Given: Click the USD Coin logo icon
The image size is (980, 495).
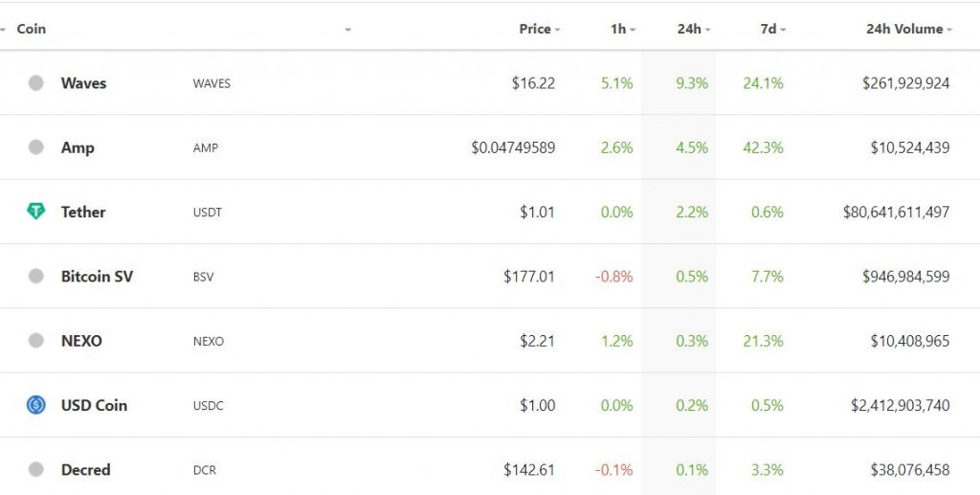Looking at the screenshot, I should click(36, 405).
